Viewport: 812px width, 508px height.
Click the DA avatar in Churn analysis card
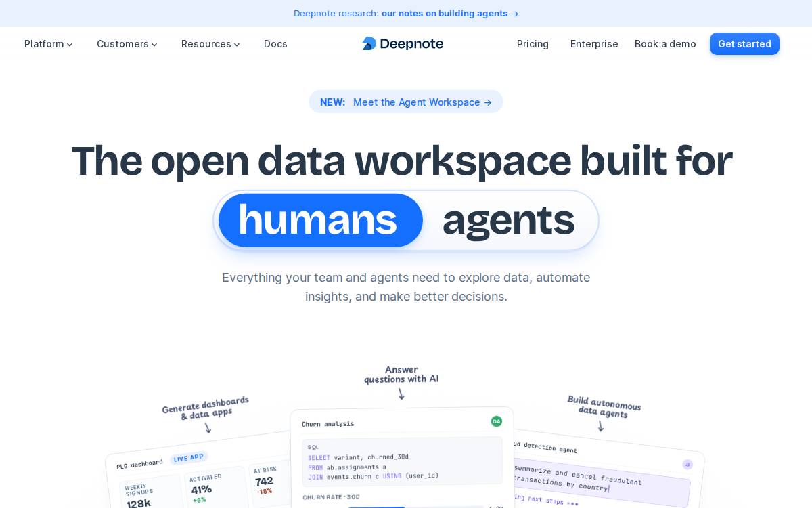coord(497,421)
